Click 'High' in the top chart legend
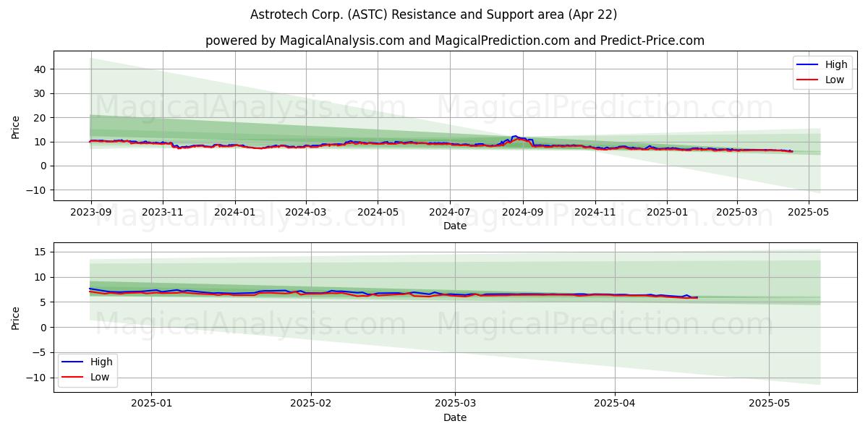This screenshot has height=434, width=868. pyautogui.click(x=836, y=64)
